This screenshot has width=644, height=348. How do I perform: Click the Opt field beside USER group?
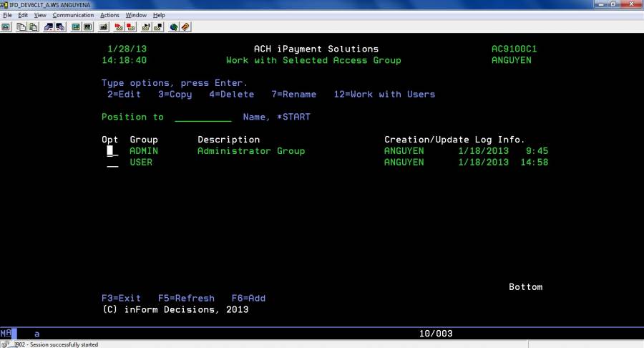point(112,163)
